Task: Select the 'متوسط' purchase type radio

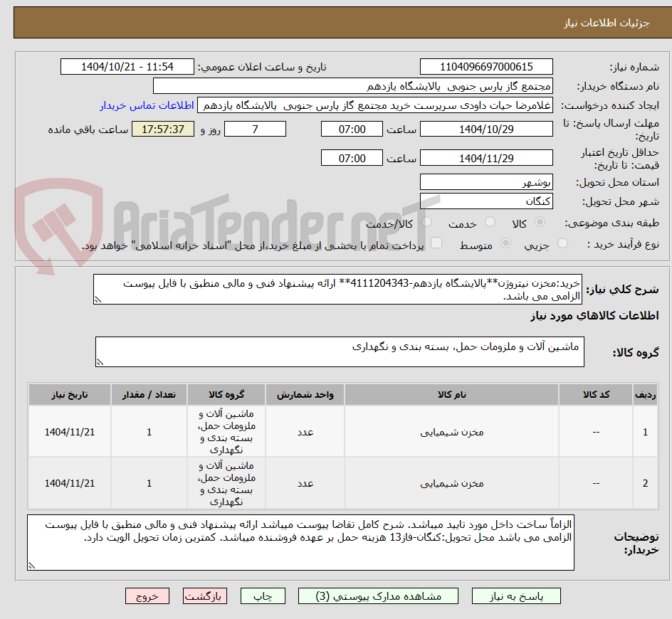Action: pos(505,243)
